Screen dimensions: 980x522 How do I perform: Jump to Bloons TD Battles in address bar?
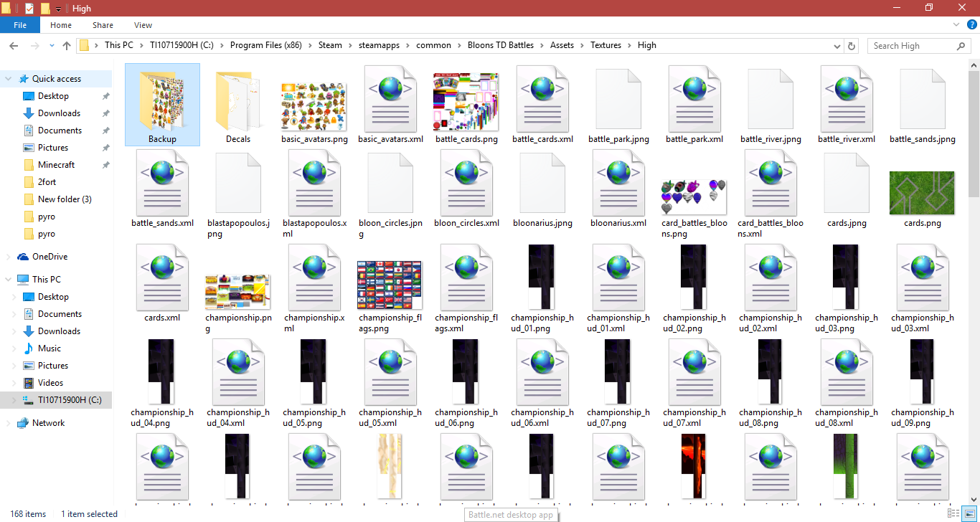[501, 45]
